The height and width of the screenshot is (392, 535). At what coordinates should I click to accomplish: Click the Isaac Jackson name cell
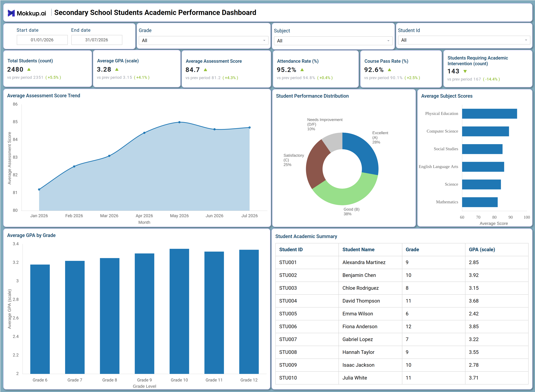(370, 365)
